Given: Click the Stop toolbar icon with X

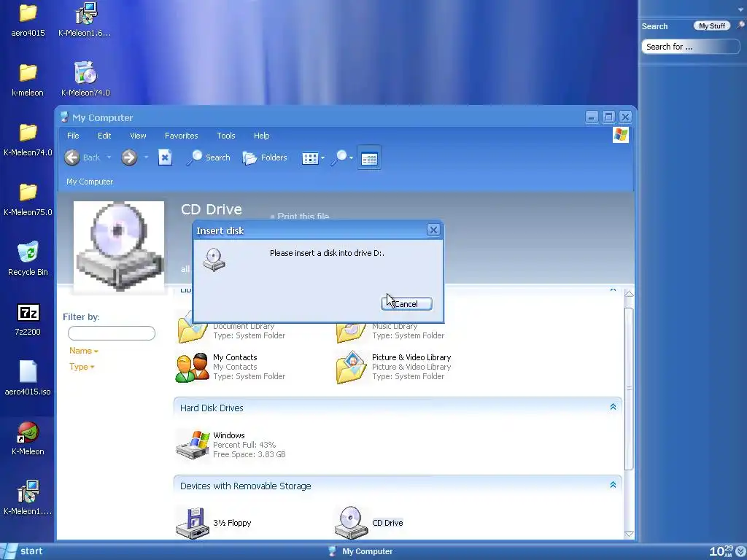Looking at the screenshot, I should coord(165,157).
